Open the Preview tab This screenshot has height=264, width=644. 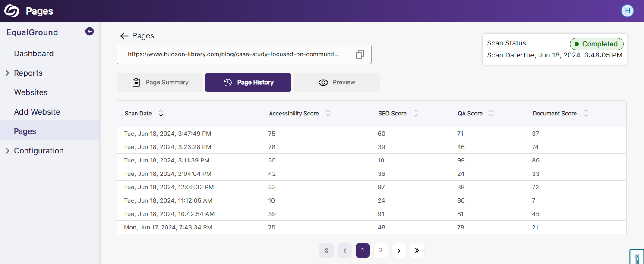337,83
